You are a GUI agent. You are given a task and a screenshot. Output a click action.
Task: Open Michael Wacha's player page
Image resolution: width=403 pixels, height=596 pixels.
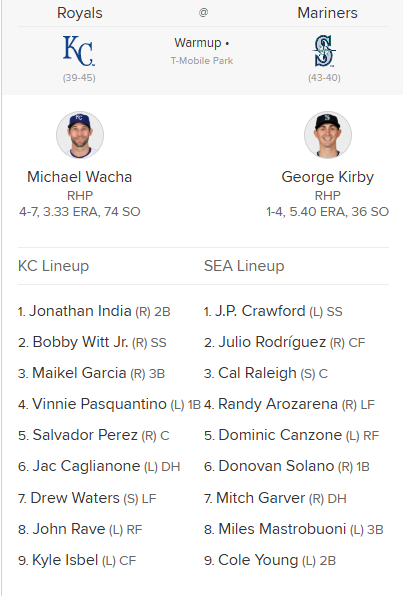[79, 177]
